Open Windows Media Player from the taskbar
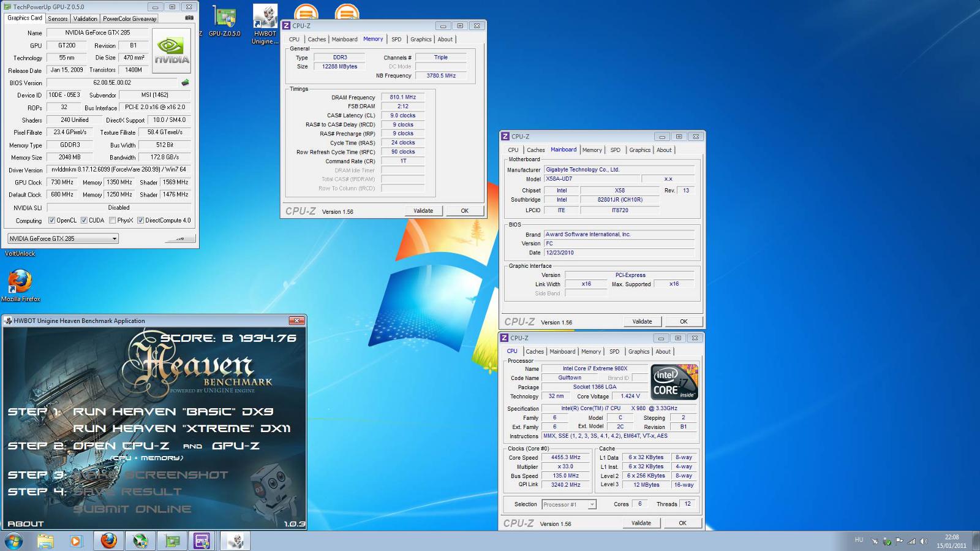 (x=75, y=541)
